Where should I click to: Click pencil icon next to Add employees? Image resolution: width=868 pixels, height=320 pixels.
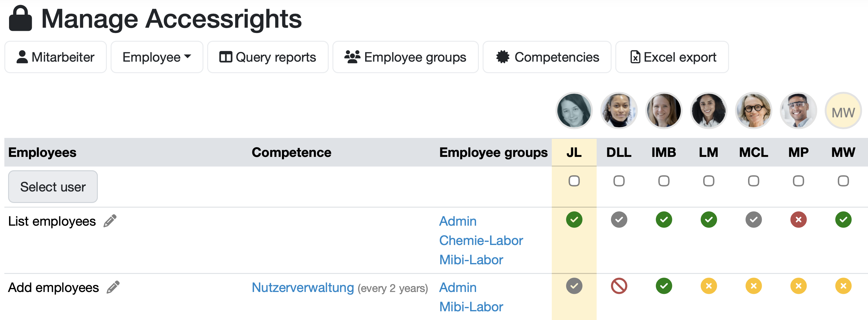point(113,287)
